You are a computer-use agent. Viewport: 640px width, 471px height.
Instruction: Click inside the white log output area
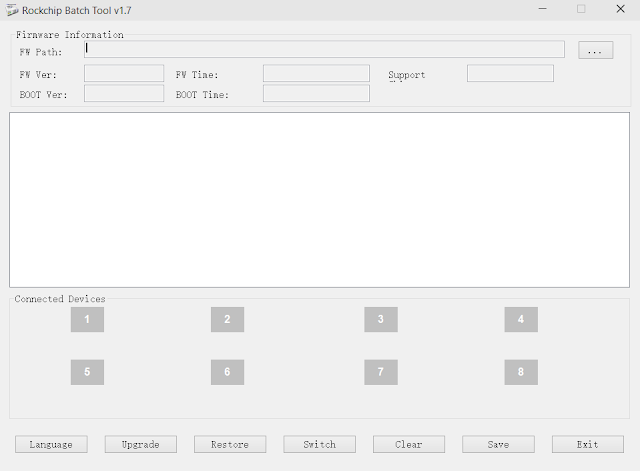(x=319, y=200)
